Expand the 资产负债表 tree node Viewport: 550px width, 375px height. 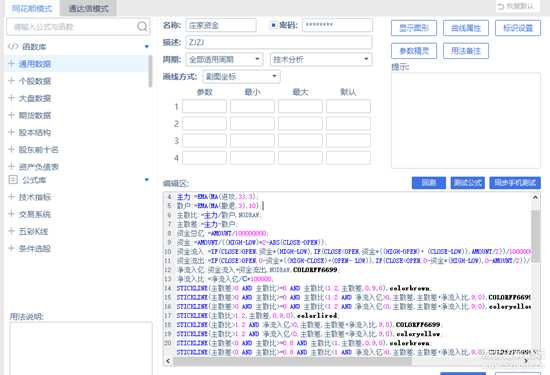[x=11, y=166]
